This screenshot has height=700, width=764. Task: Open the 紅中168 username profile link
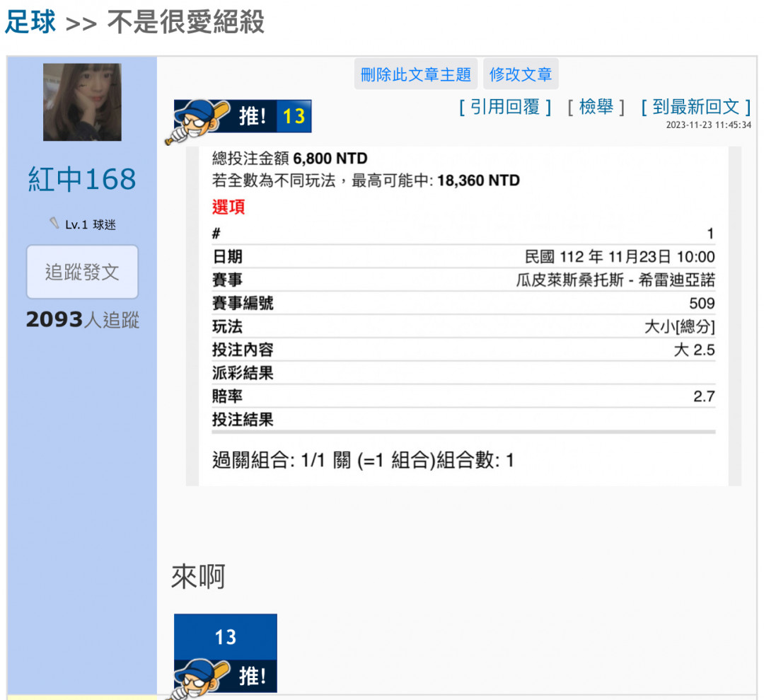[x=82, y=179]
